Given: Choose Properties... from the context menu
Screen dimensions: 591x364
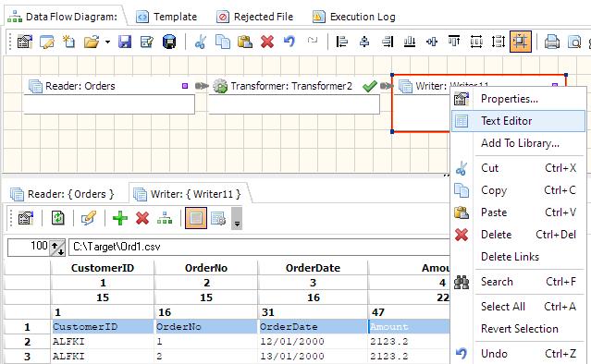Looking at the screenshot, I should [x=518, y=99].
